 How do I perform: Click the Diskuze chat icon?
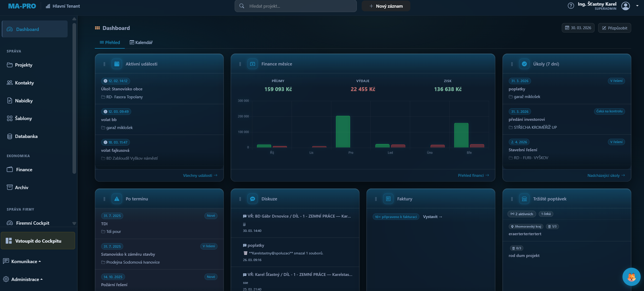click(253, 199)
